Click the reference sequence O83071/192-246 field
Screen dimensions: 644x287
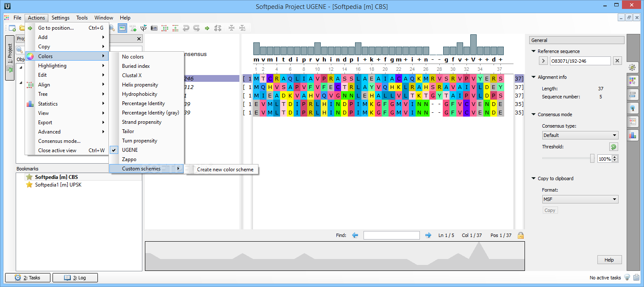[x=580, y=61]
